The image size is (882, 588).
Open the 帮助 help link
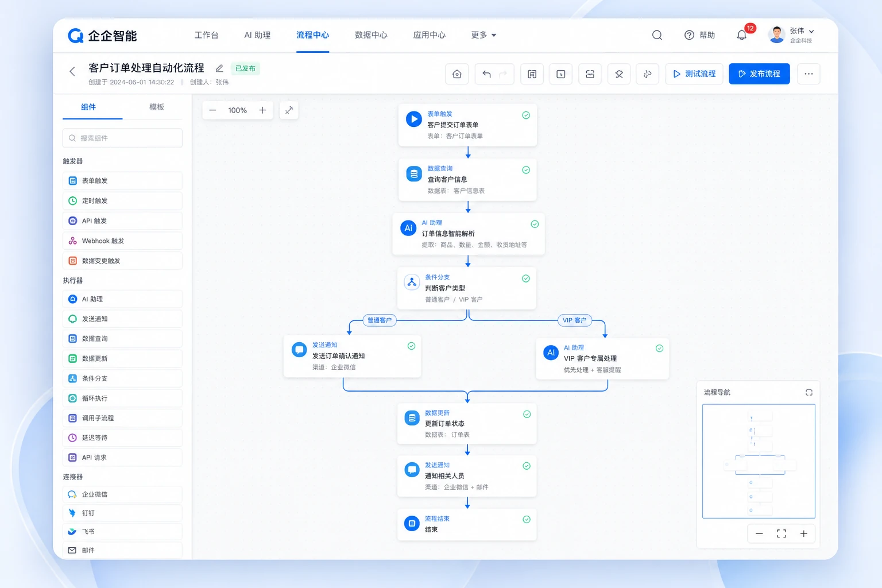[x=699, y=35]
